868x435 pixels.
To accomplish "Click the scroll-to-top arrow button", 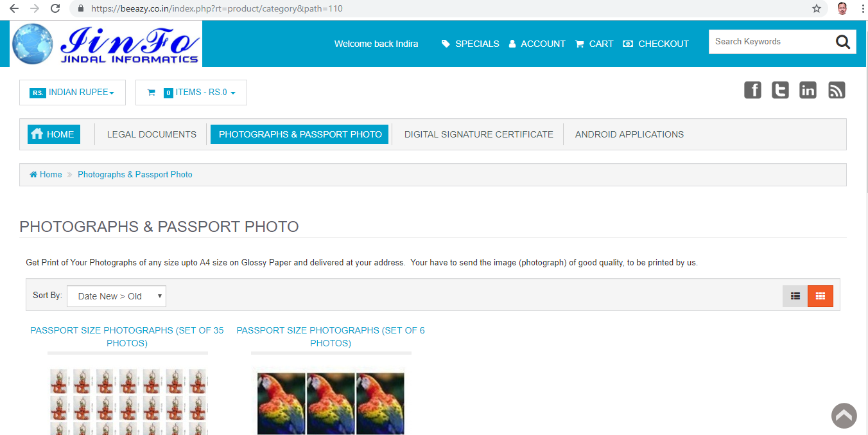I will [x=844, y=416].
